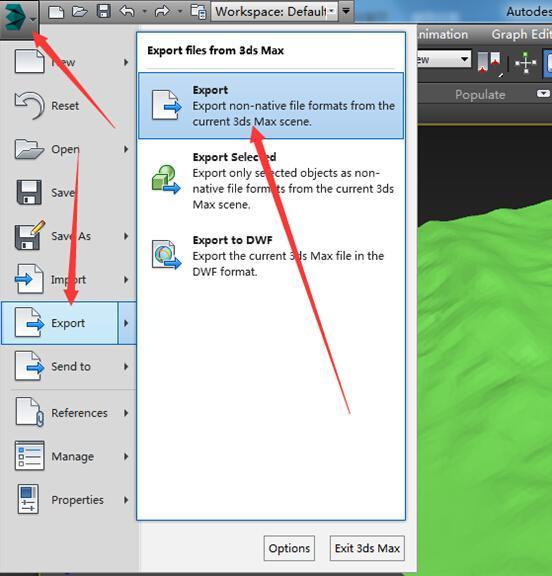Screen dimensions: 552x576
Task: Expand the Import submenu arrow
Action: (x=126, y=280)
